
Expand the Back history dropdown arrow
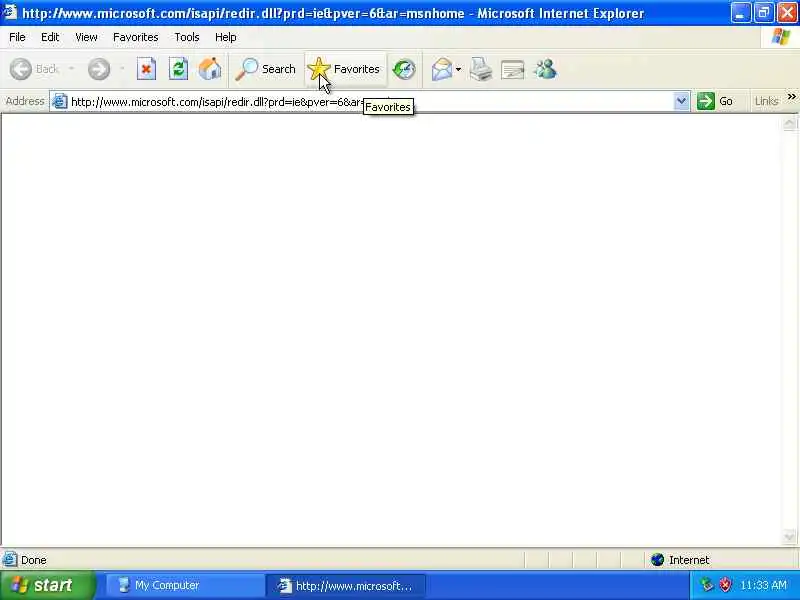pyautogui.click(x=71, y=69)
